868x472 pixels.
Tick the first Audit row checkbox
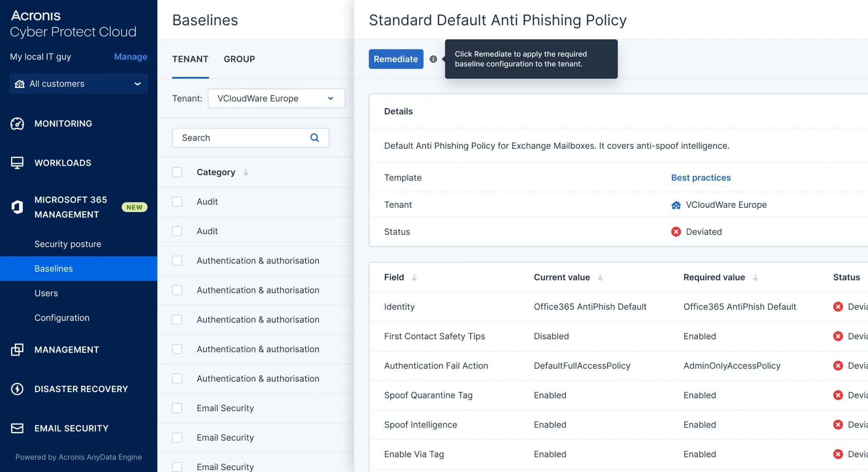(x=177, y=202)
